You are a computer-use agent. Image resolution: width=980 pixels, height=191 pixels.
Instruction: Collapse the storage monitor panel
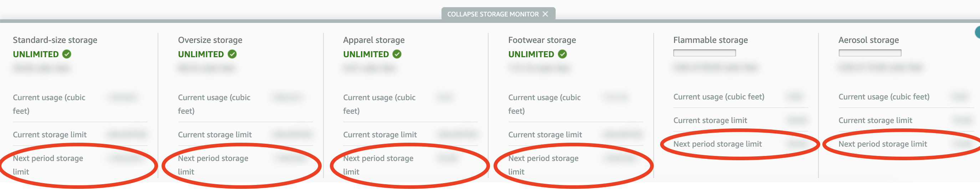(x=498, y=14)
